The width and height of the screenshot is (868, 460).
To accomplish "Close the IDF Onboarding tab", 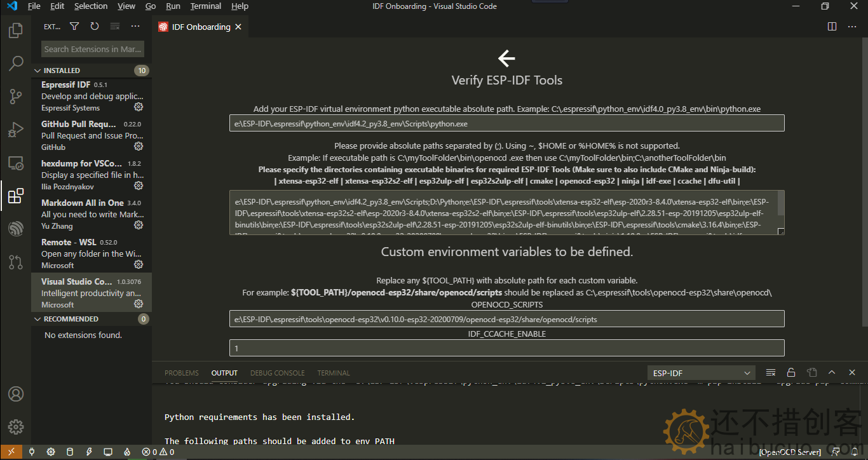I will [238, 27].
